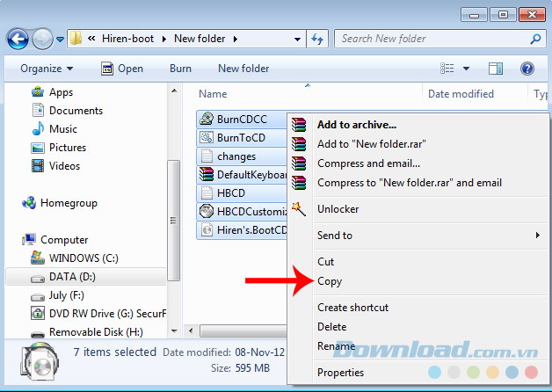Image resolution: width=552 pixels, height=392 pixels.
Task: Click file list horizontal scroll left arrow
Action: [x=191, y=330]
